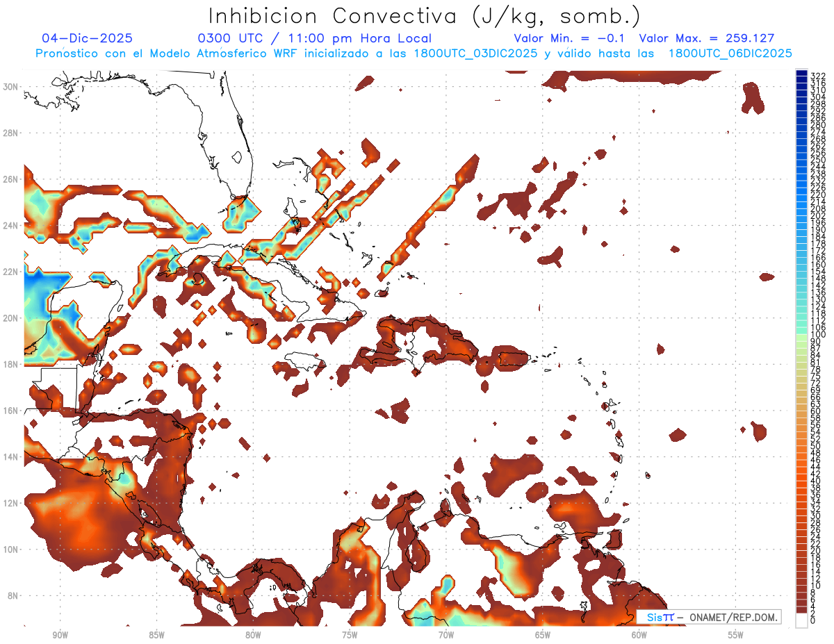Click the '0' value at the colorbar bottom
Image resolution: width=834 pixels, height=644 pixels.
click(813, 620)
